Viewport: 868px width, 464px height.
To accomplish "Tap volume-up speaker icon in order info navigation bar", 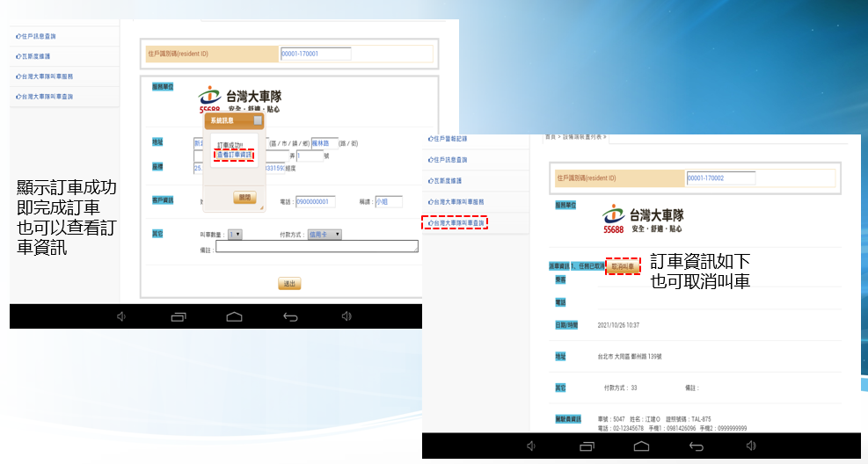I will coord(751,446).
